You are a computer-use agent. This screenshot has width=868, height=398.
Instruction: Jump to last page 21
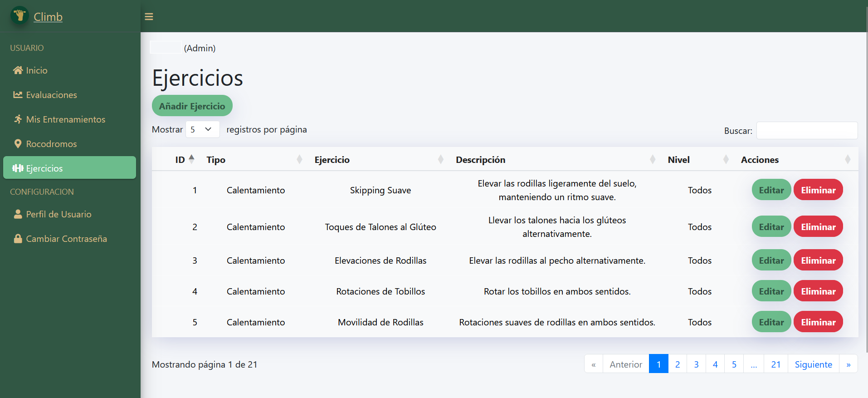775,364
